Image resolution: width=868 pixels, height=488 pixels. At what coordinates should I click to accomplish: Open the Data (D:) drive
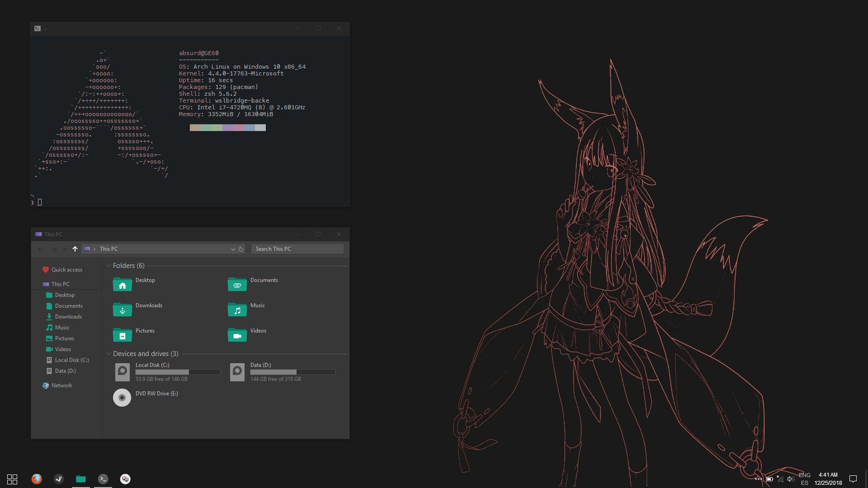click(237, 372)
